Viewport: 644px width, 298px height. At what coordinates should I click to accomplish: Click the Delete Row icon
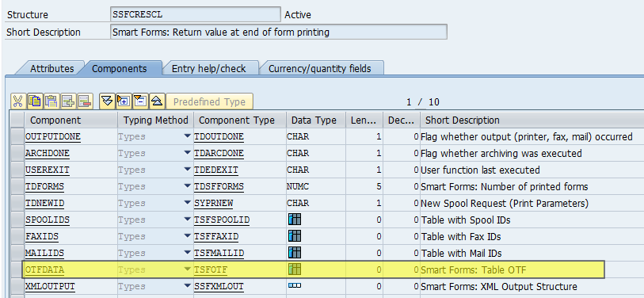tap(85, 101)
